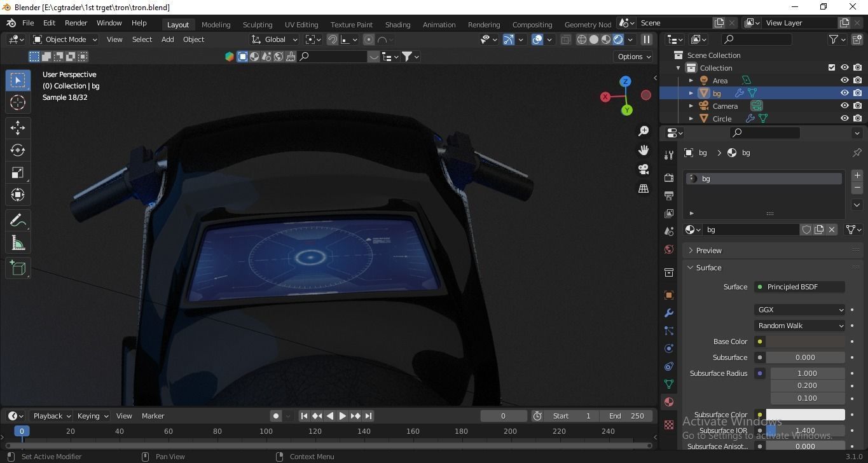Collapse the Collection tree item
The height and width of the screenshot is (463, 868).
click(x=679, y=68)
